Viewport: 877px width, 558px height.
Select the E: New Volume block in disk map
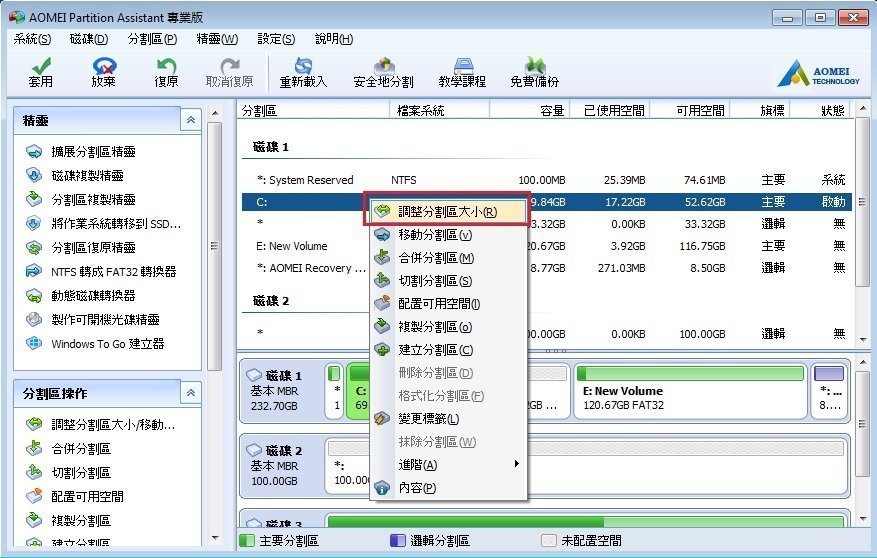(690, 391)
